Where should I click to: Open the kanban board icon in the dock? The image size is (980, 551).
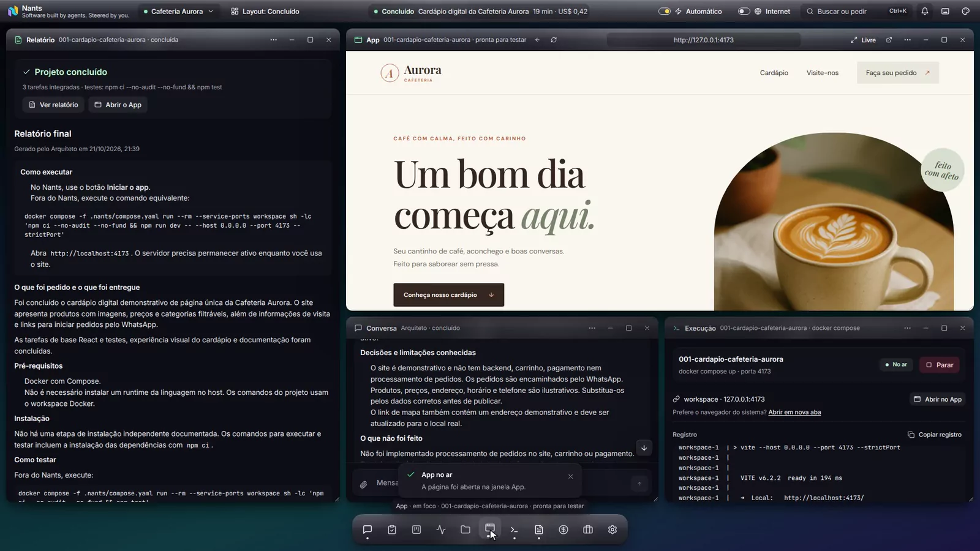[417, 530]
